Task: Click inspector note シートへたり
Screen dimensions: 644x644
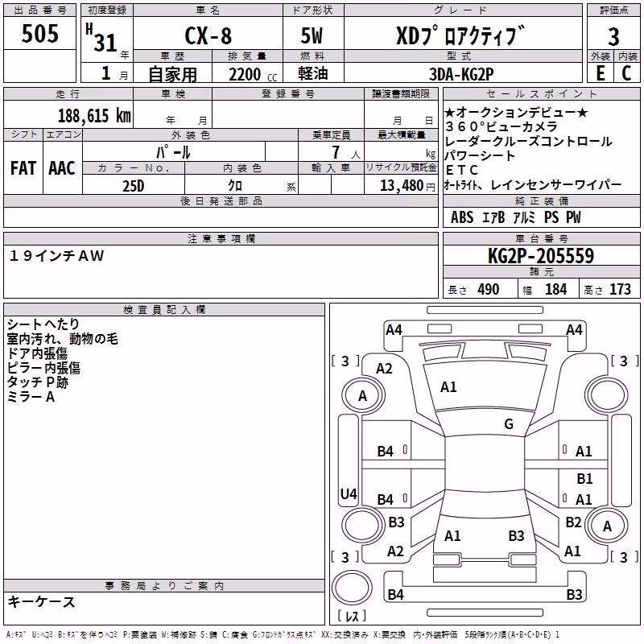Action: pos(43,324)
